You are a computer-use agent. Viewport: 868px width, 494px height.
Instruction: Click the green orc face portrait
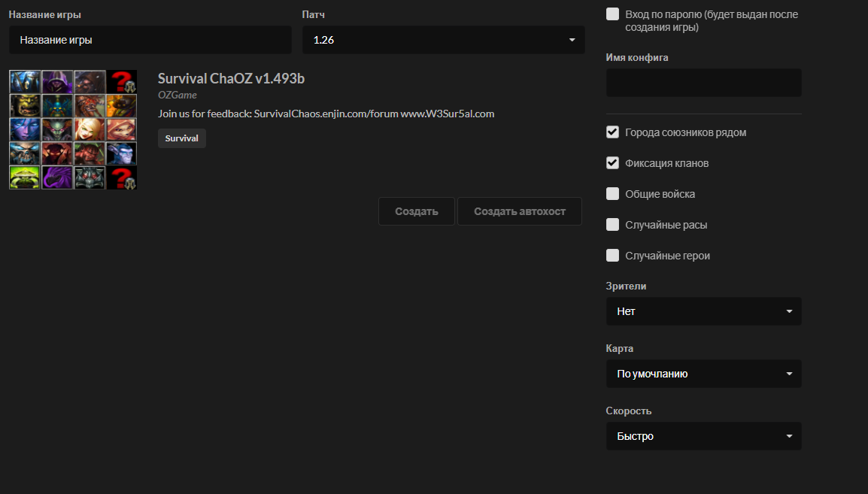point(25,105)
